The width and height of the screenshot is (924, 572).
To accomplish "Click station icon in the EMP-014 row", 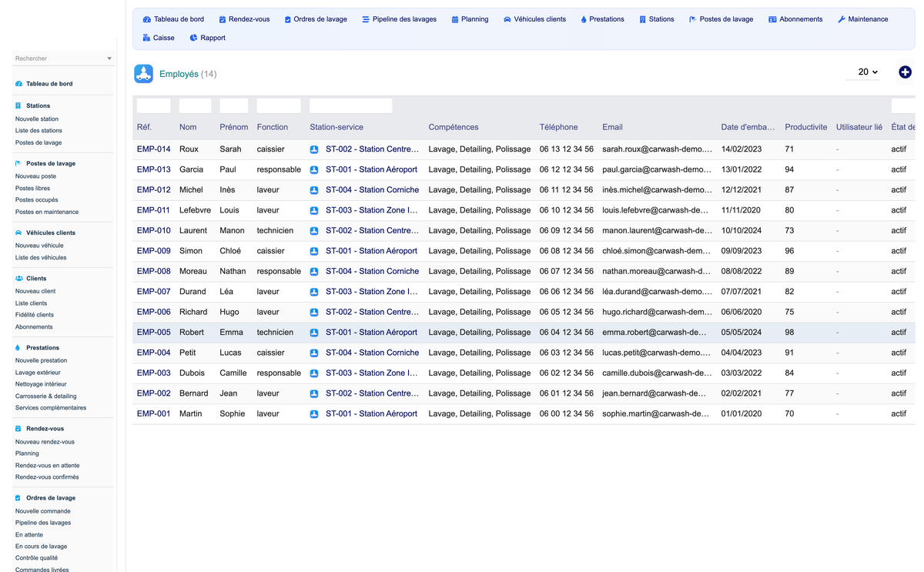I will [314, 149].
